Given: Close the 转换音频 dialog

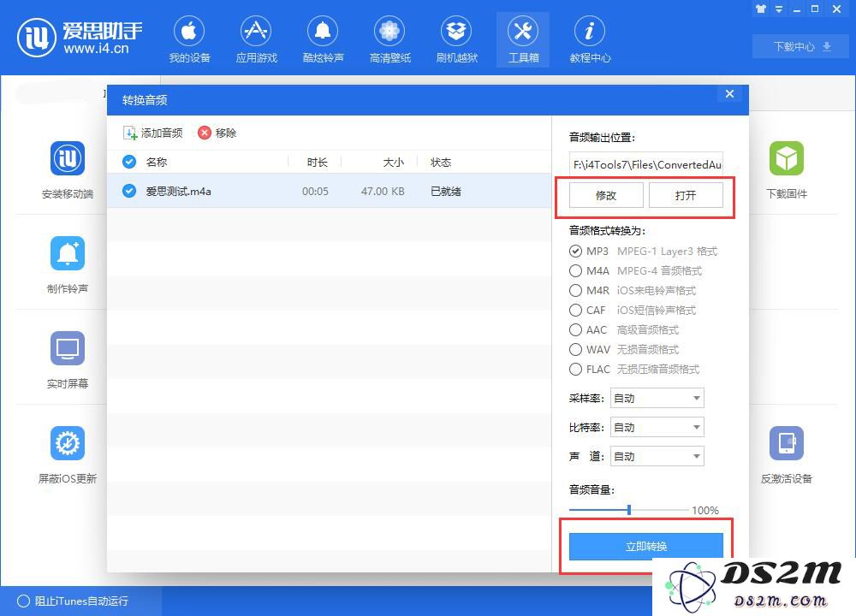Looking at the screenshot, I should [729, 94].
